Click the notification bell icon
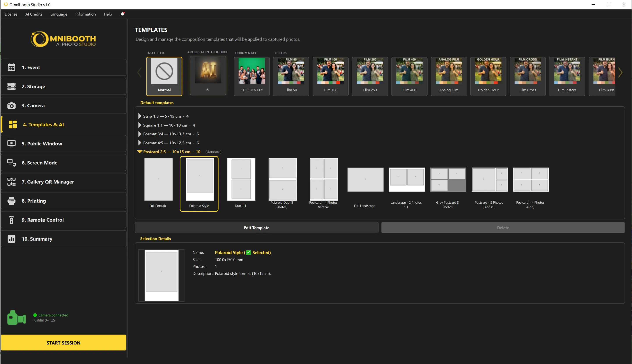The height and width of the screenshot is (364, 632). [122, 14]
